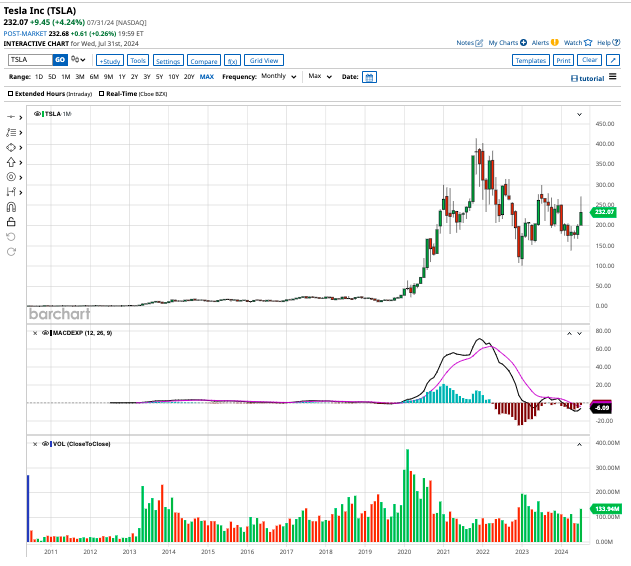Click the magnet snap tool icon
Viewport: 631px width, 566px height.
point(11,206)
